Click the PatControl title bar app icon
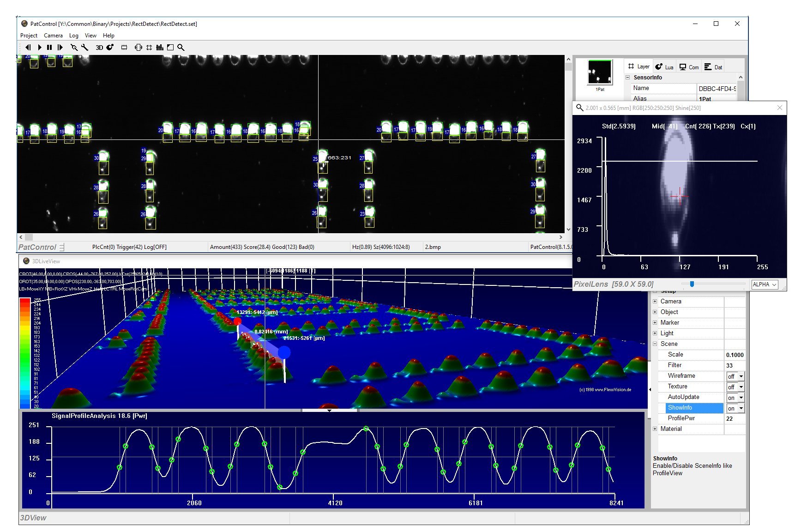The image size is (795, 532). (x=24, y=24)
